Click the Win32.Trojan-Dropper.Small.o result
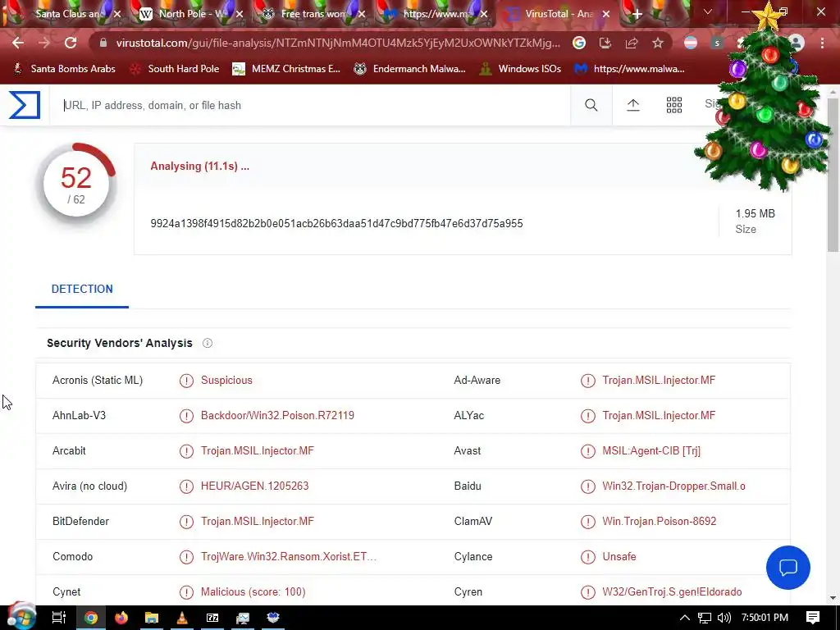The image size is (840, 630). click(x=673, y=486)
